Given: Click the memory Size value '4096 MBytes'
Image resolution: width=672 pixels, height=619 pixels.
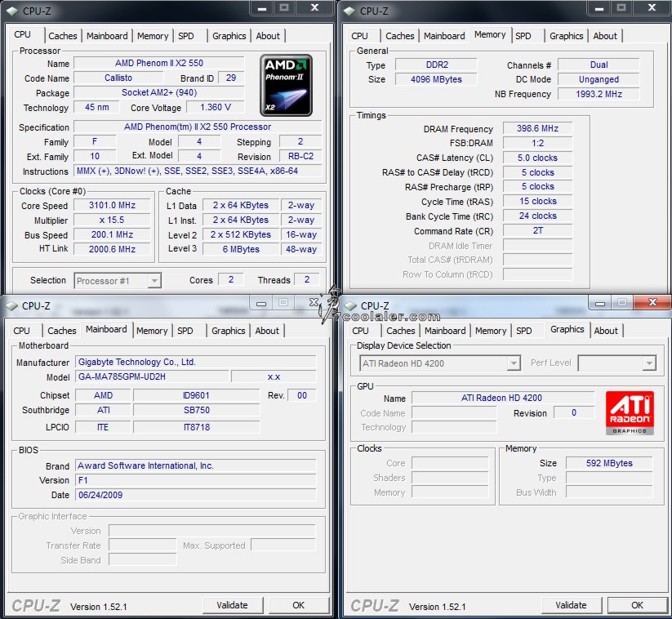Looking at the screenshot, I should click(x=436, y=79).
